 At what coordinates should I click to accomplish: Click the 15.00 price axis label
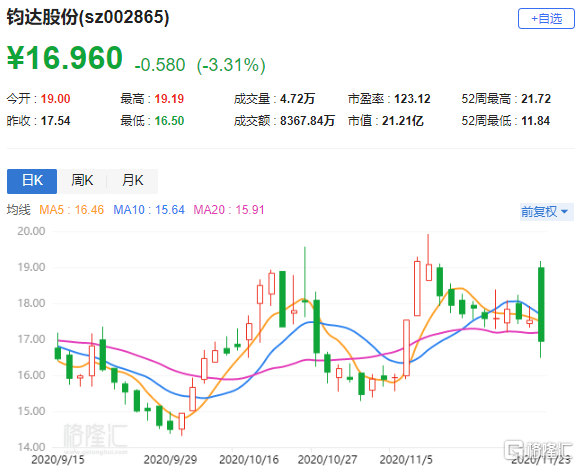point(31,411)
